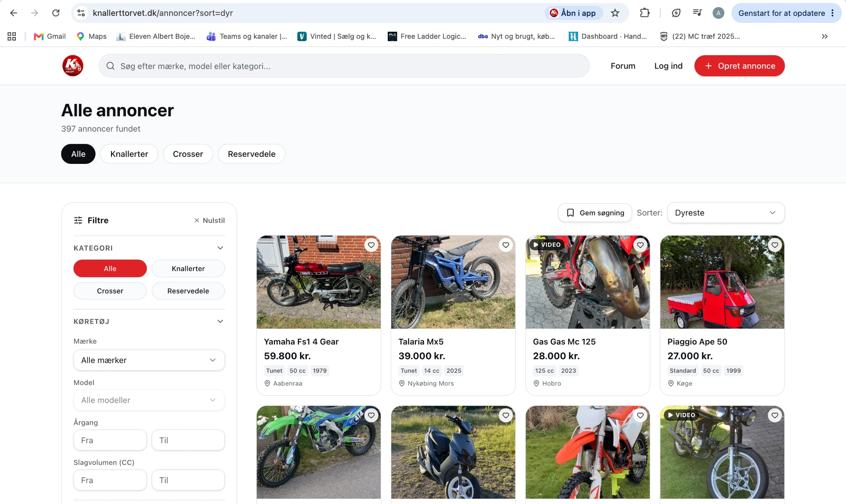Image resolution: width=846 pixels, height=504 pixels.
Task: Click the browser forward arrow
Action: pos(35,13)
